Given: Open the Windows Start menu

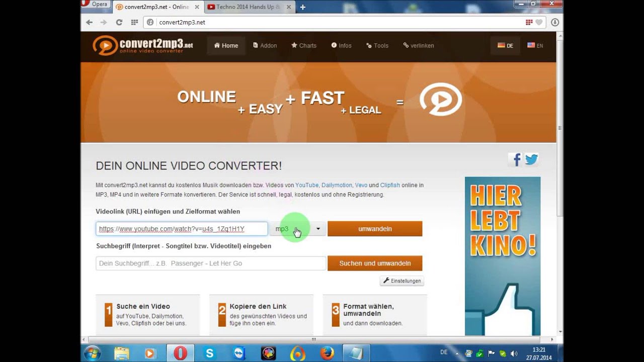Looking at the screenshot, I should pyautogui.click(x=93, y=353).
